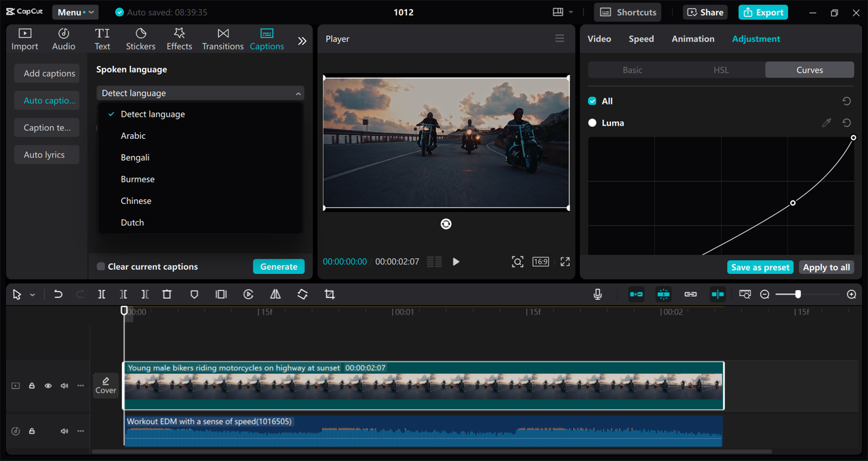Open the Crop tool

pos(330,294)
